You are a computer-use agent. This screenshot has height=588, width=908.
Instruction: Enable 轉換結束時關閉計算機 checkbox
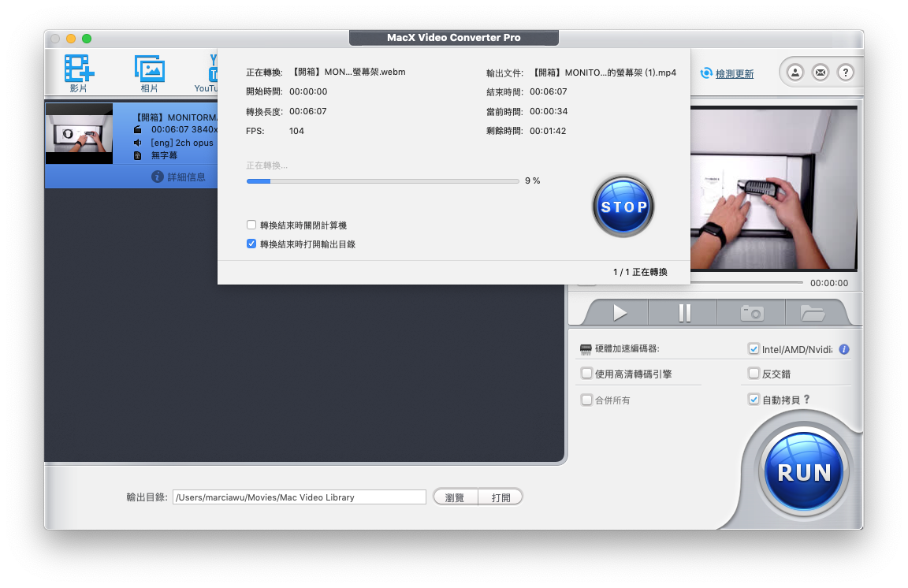click(x=251, y=225)
